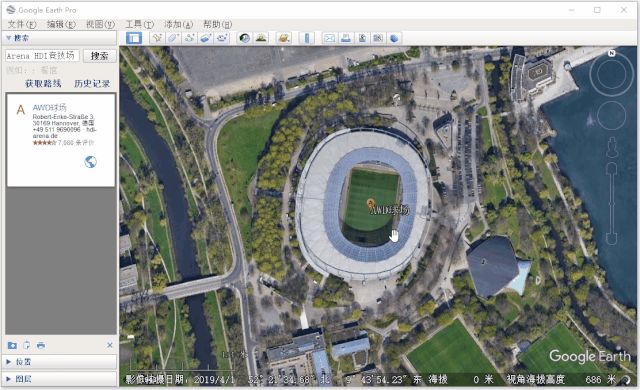640x390 pixels.
Task: Click the copy results icon
Action: (x=27, y=346)
